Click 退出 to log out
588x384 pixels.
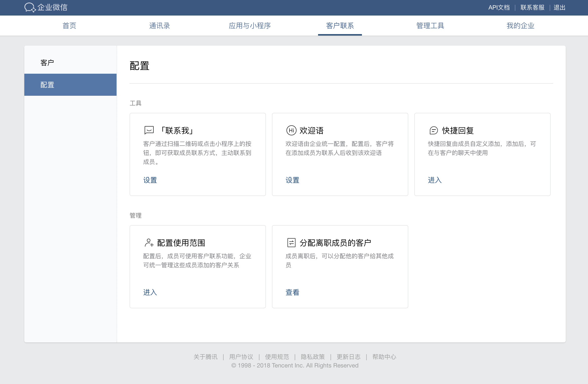click(559, 8)
